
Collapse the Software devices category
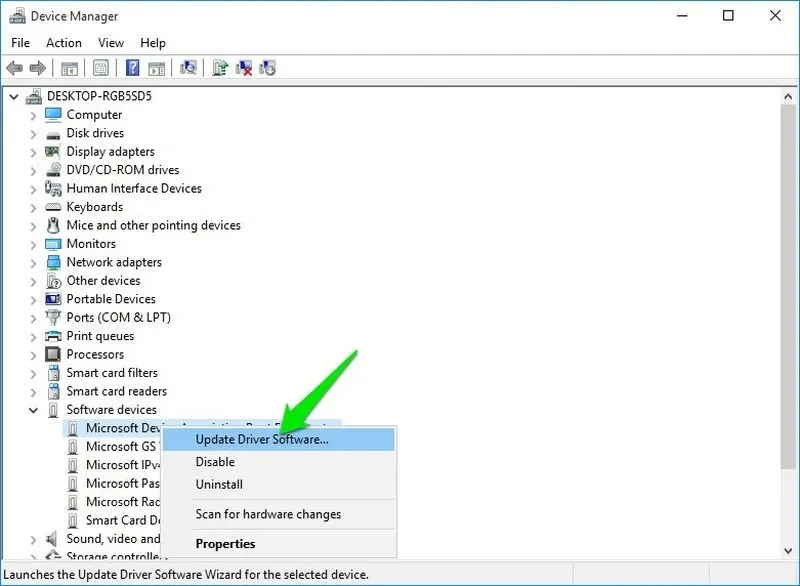[x=32, y=410]
